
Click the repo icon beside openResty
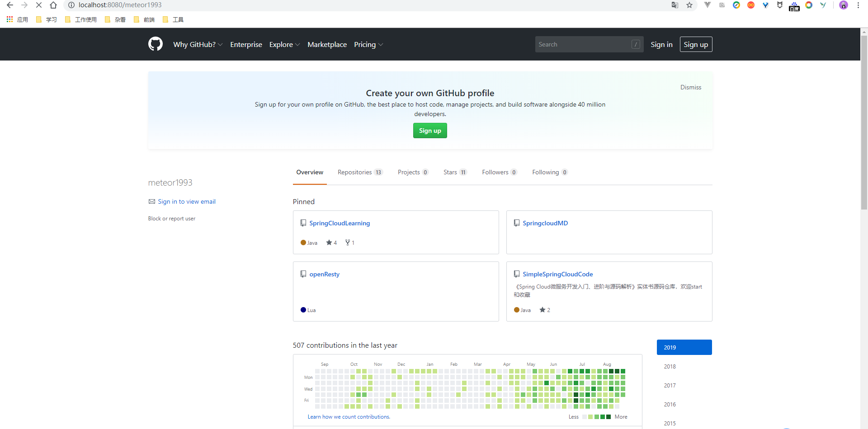click(303, 274)
